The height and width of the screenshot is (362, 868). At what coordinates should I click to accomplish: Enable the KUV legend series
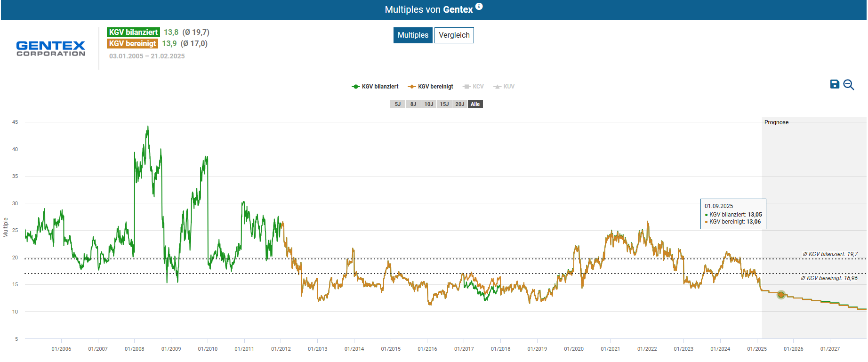coord(504,87)
